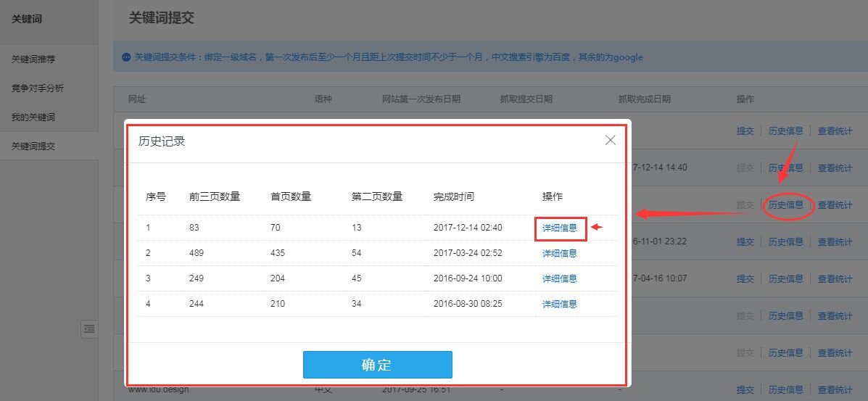Click the 完成时间 column header
This screenshot has height=401, width=868.
pyautogui.click(x=454, y=197)
